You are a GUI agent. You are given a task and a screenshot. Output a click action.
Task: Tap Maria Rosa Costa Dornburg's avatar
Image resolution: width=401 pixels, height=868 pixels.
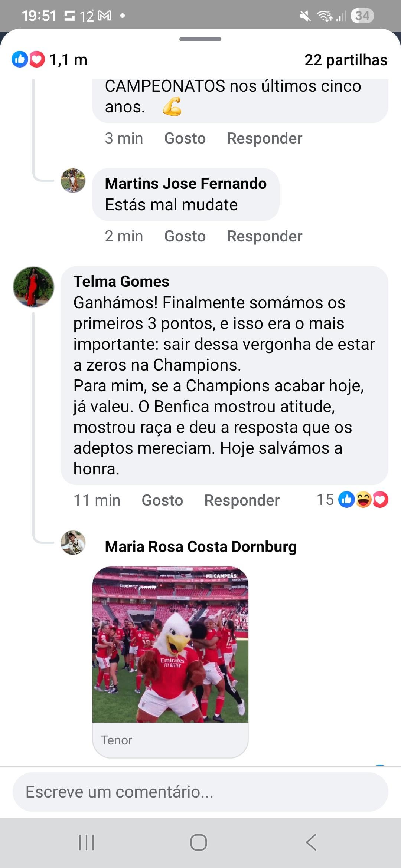(x=73, y=543)
